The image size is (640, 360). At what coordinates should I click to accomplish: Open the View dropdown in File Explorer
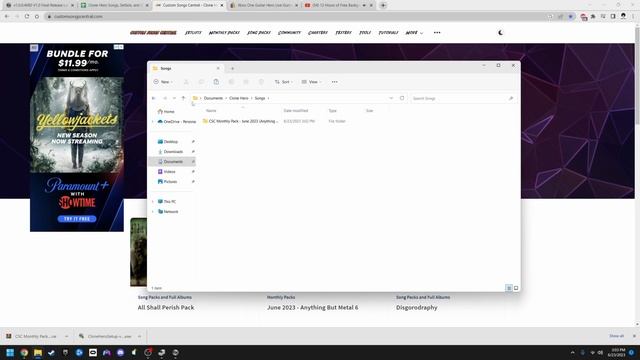pyautogui.click(x=311, y=82)
